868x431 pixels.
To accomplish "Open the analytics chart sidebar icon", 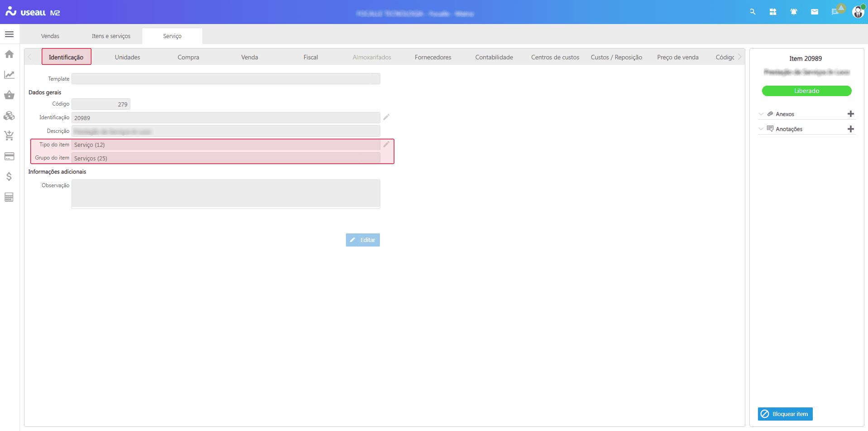I will click(9, 75).
